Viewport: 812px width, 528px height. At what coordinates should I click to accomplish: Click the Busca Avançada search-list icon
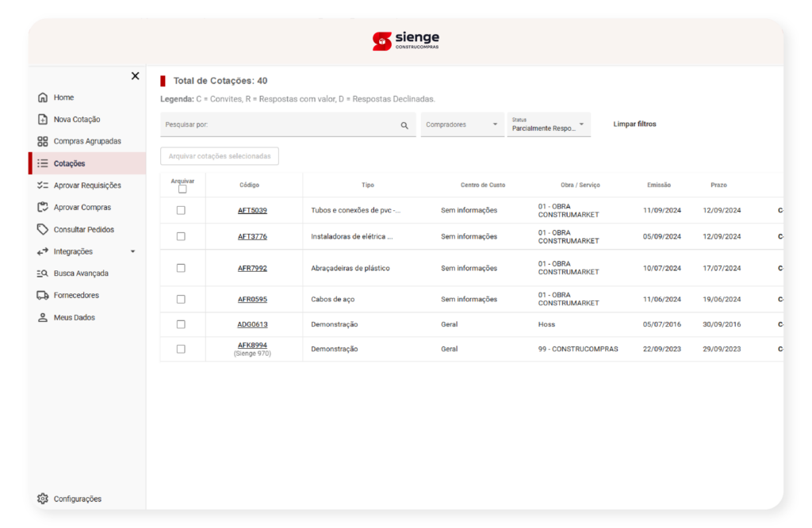click(x=43, y=274)
